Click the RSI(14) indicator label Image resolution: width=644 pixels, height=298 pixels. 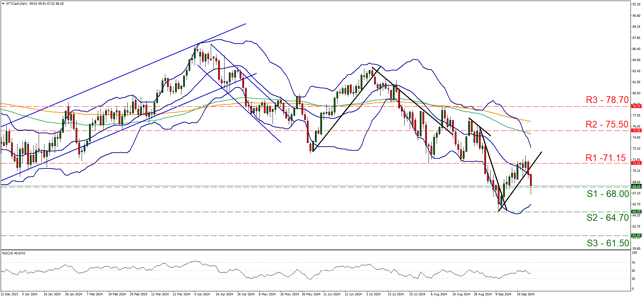tap(13, 253)
